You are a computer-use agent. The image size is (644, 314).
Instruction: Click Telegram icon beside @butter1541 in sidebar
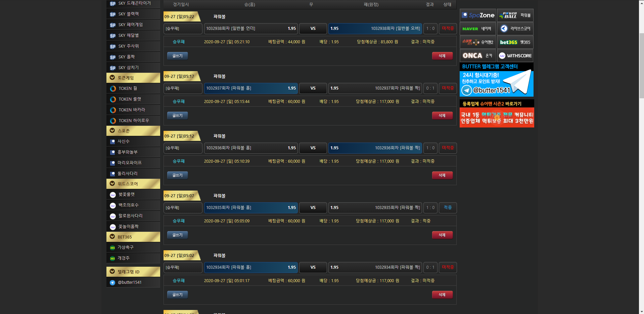(112, 282)
